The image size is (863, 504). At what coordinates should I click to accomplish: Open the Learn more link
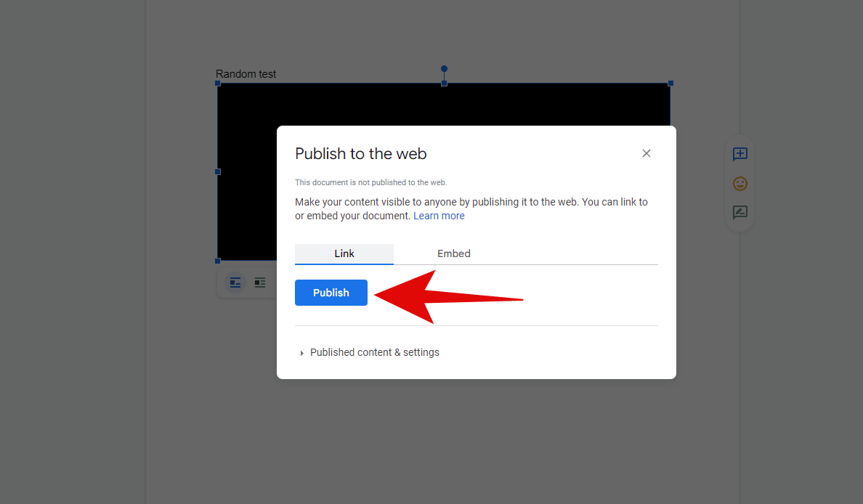439,216
